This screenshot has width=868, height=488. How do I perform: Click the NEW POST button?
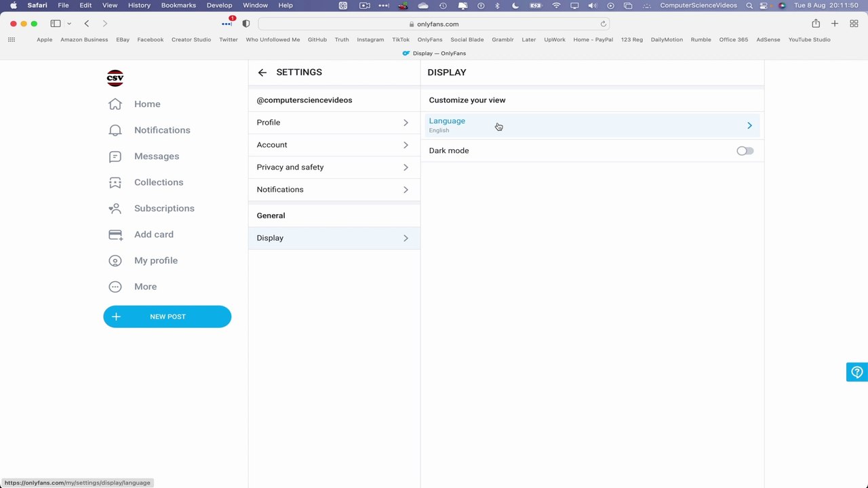[x=167, y=317]
